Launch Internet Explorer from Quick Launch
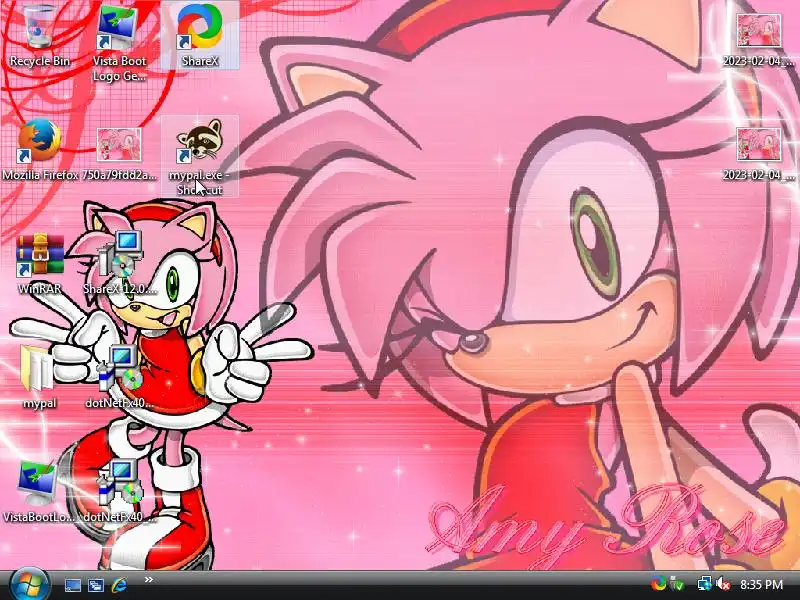Image resolution: width=800 pixels, height=600 pixels. coord(119,585)
